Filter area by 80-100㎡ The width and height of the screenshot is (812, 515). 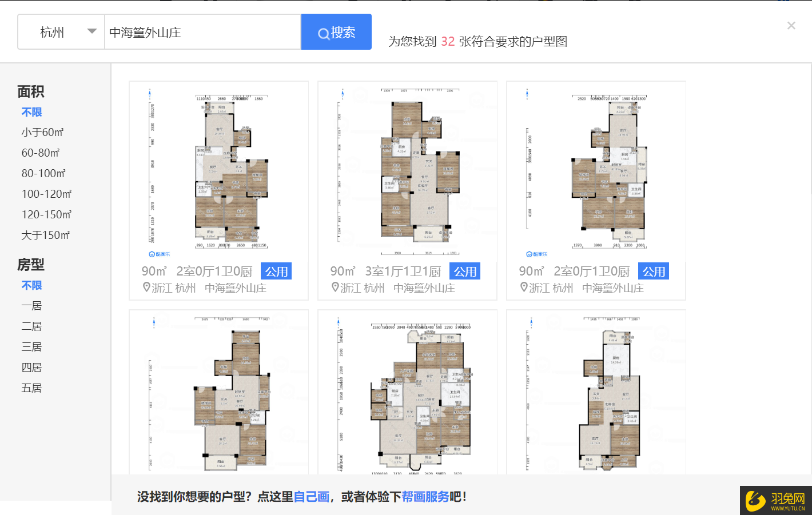43,173
